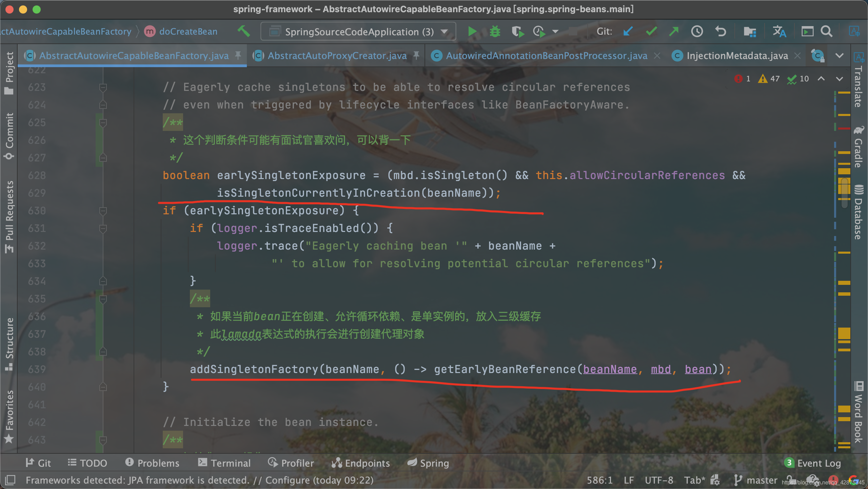The width and height of the screenshot is (868, 489).
Task: Open Search Everywhere magnifier icon
Action: 826,32
